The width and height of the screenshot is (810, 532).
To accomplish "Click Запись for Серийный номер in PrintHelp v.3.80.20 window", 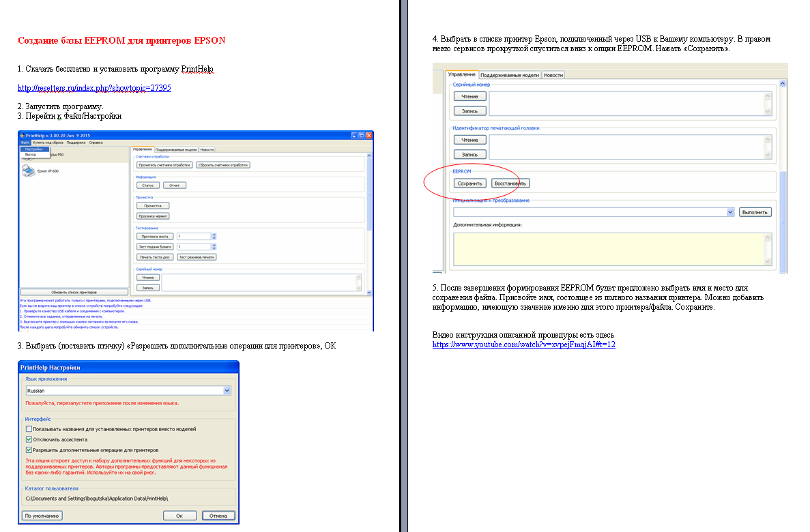I will point(148,288).
